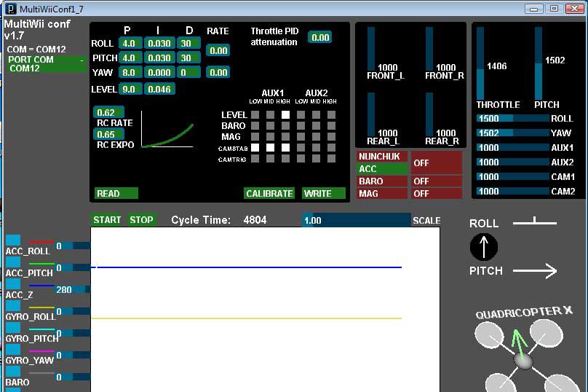
Task: Toggle GYRO_PITCH graph visibility square
Action: pyautogui.click(x=13, y=327)
